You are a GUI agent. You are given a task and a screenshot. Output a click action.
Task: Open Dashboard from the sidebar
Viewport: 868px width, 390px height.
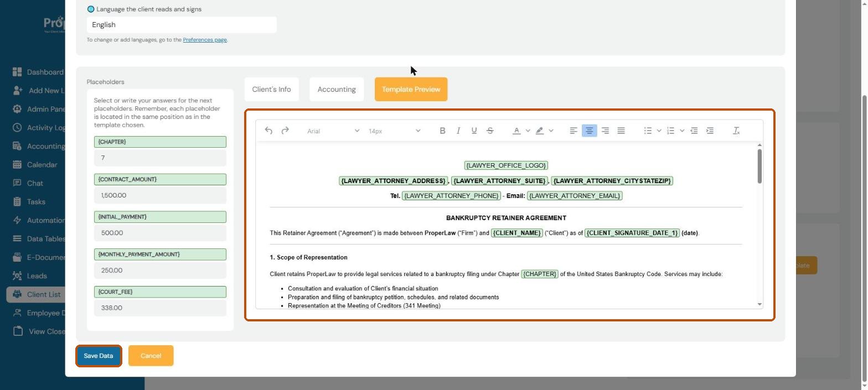38,72
